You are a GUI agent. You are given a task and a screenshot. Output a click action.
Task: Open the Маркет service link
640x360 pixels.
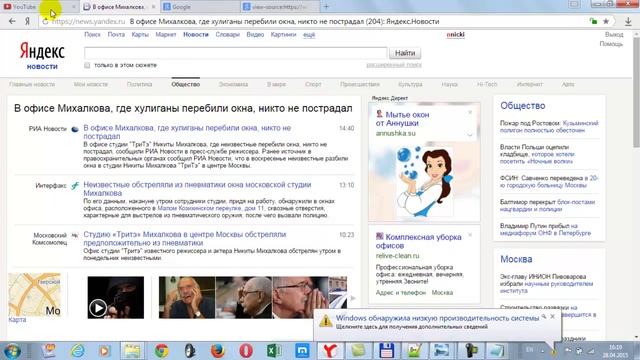pos(166,35)
